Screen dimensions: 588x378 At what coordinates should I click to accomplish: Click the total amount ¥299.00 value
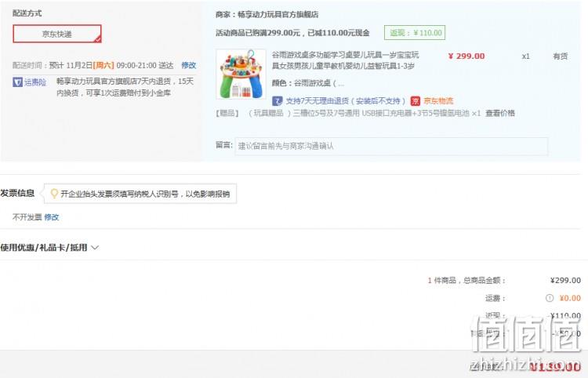[565, 281]
